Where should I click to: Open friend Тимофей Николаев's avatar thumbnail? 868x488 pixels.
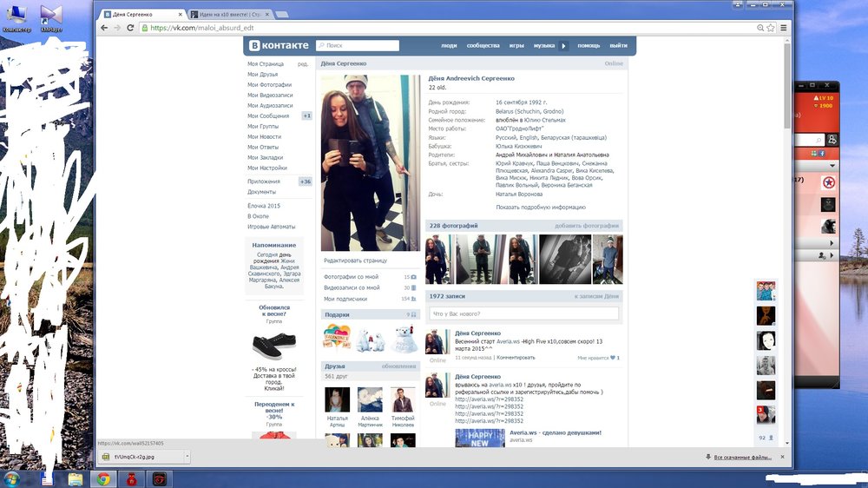pos(403,400)
